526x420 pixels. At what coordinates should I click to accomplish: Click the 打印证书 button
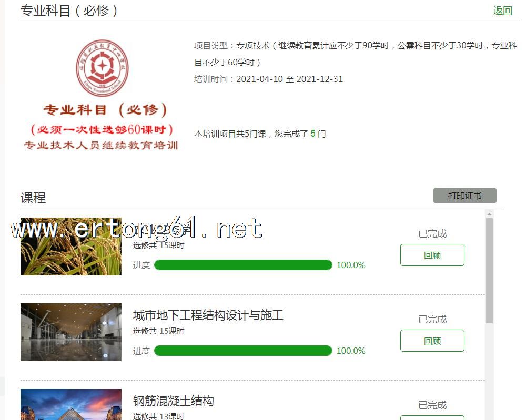464,196
